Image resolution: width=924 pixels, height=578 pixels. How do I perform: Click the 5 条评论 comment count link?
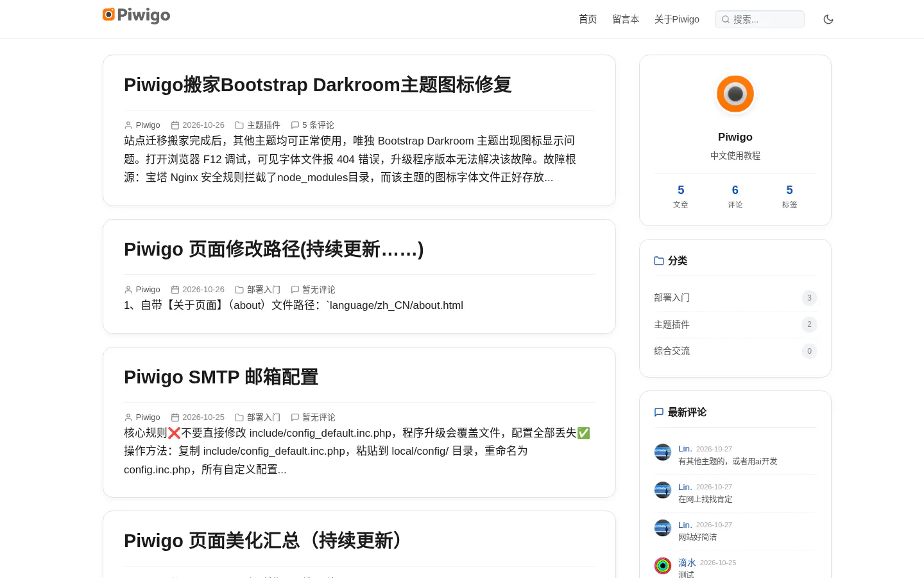coord(318,125)
